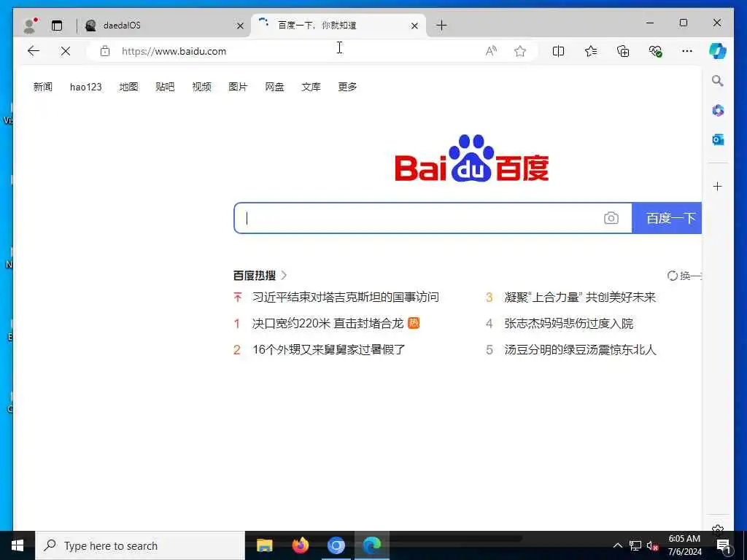Viewport: 747px width, 560px height.
Task: Open the tab actions menu icon
Action: 57,26
